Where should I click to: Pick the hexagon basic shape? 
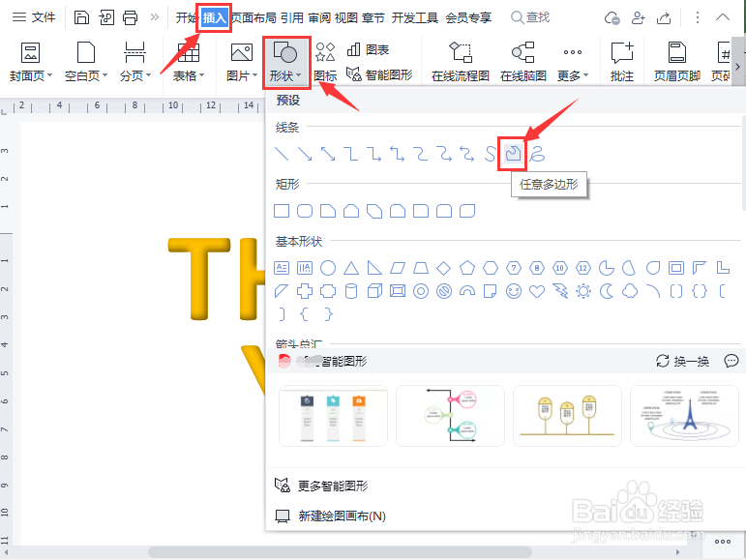[x=491, y=268]
